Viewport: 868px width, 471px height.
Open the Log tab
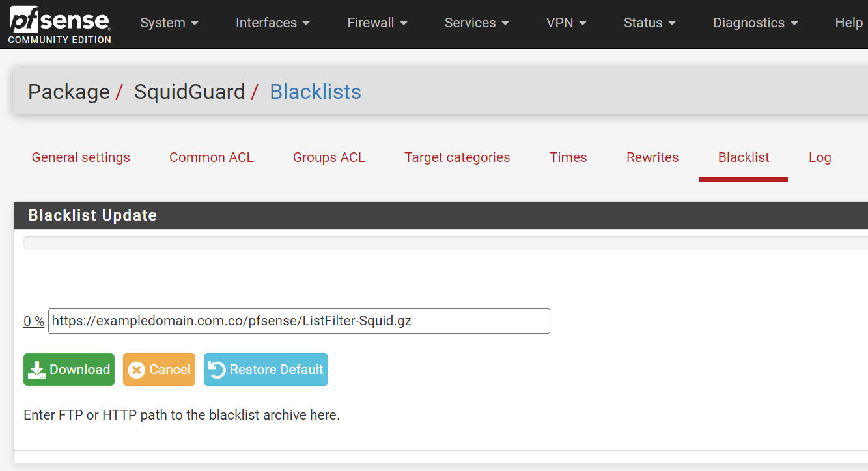819,157
